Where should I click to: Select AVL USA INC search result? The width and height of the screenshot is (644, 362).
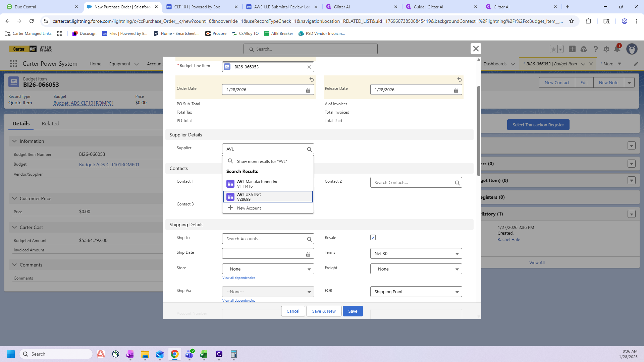pos(268,197)
